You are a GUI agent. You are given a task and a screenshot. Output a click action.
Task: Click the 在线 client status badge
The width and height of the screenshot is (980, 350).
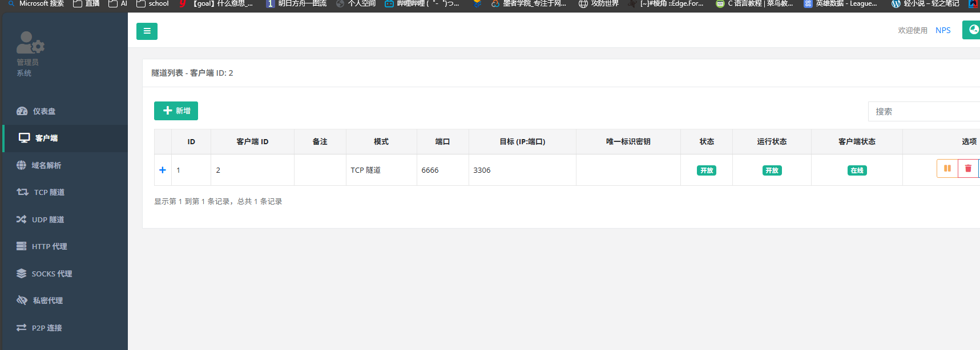pyautogui.click(x=857, y=170)
